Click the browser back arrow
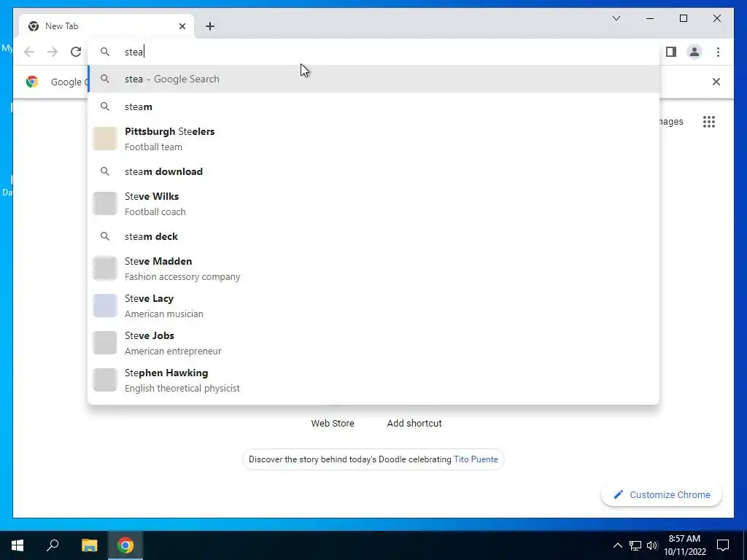The image size is (747, 560). pos(29,52)
